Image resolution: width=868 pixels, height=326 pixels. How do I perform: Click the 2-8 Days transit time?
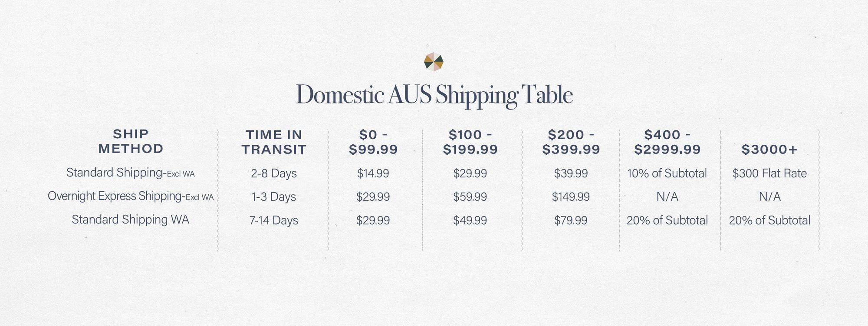pos(274,173)
